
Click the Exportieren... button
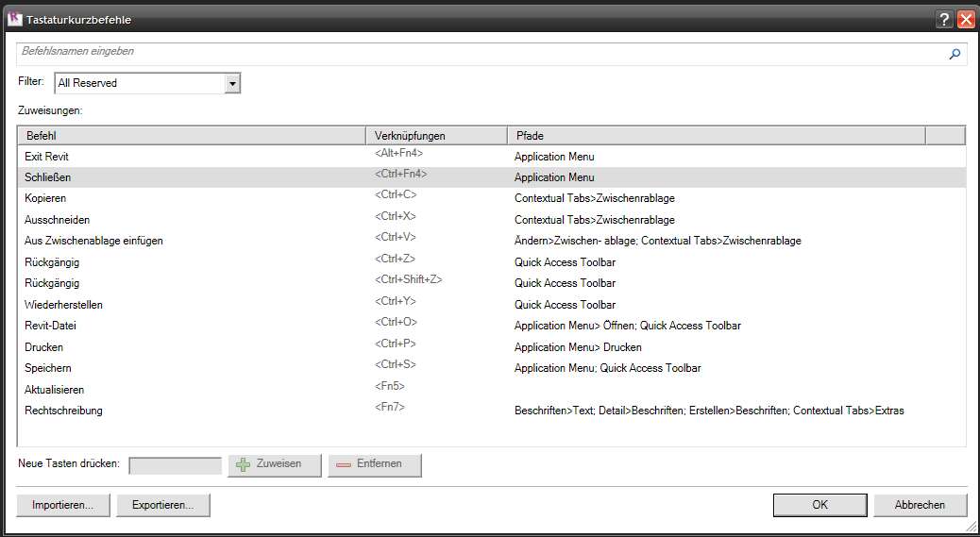point(163,505)
